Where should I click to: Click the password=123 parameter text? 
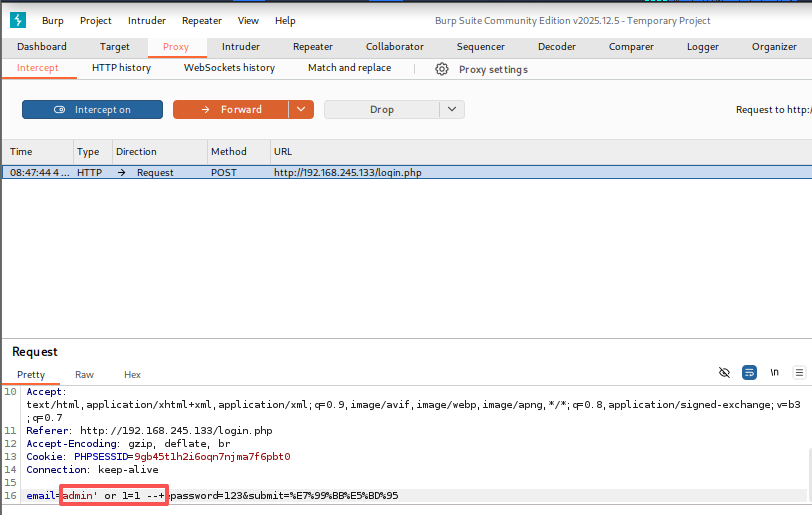(207, 496)
